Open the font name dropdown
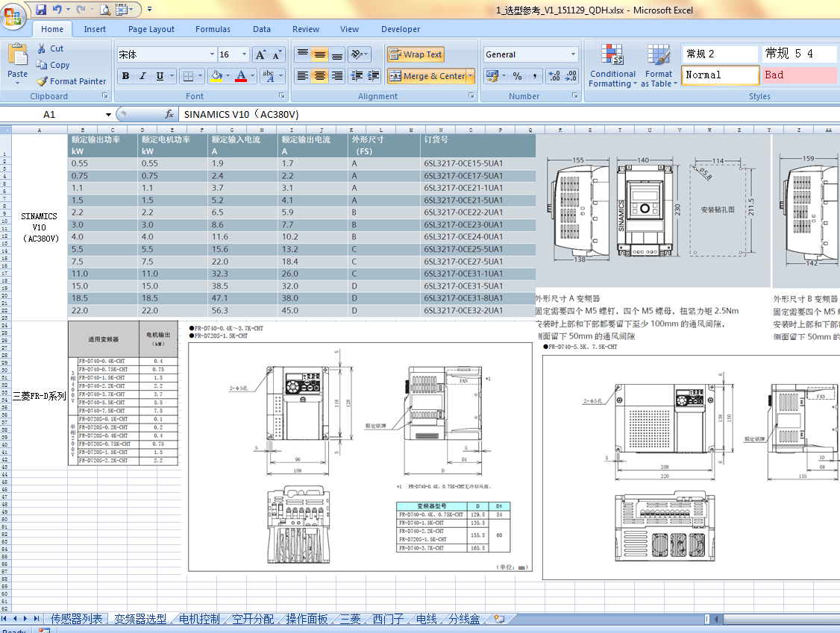 [212, 54]
